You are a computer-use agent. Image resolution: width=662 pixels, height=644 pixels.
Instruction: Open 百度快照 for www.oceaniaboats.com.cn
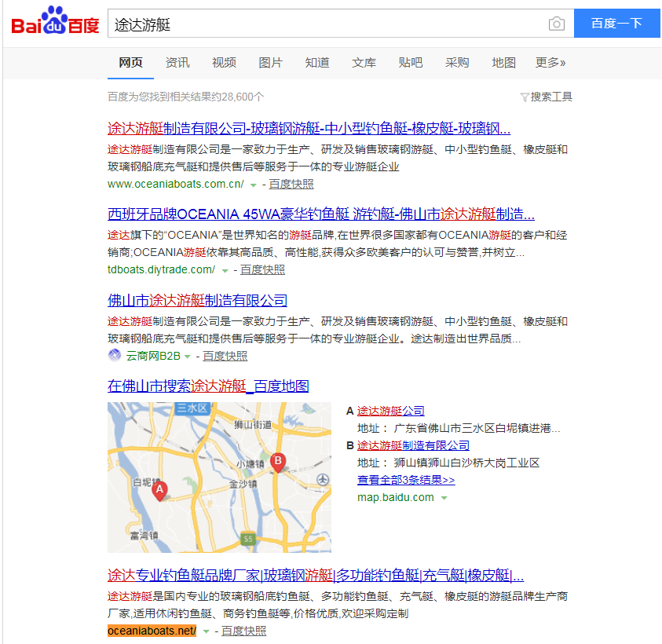click(x=291, y=184)
